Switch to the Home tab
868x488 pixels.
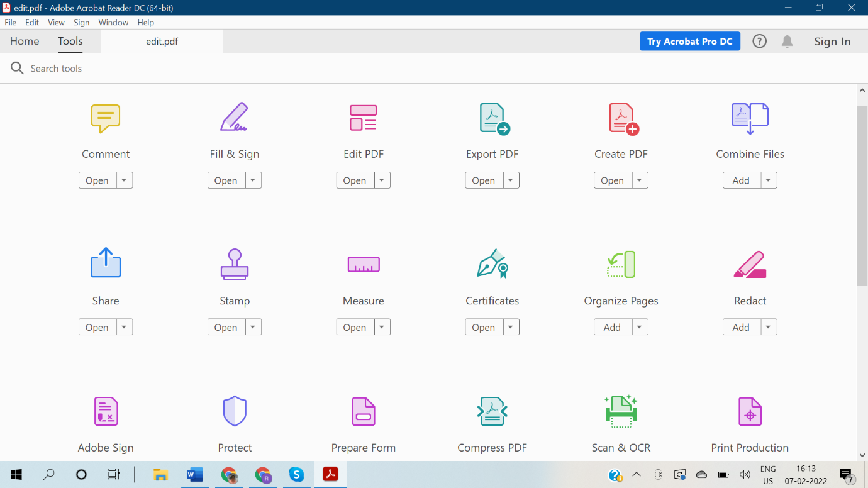(25, 41)
